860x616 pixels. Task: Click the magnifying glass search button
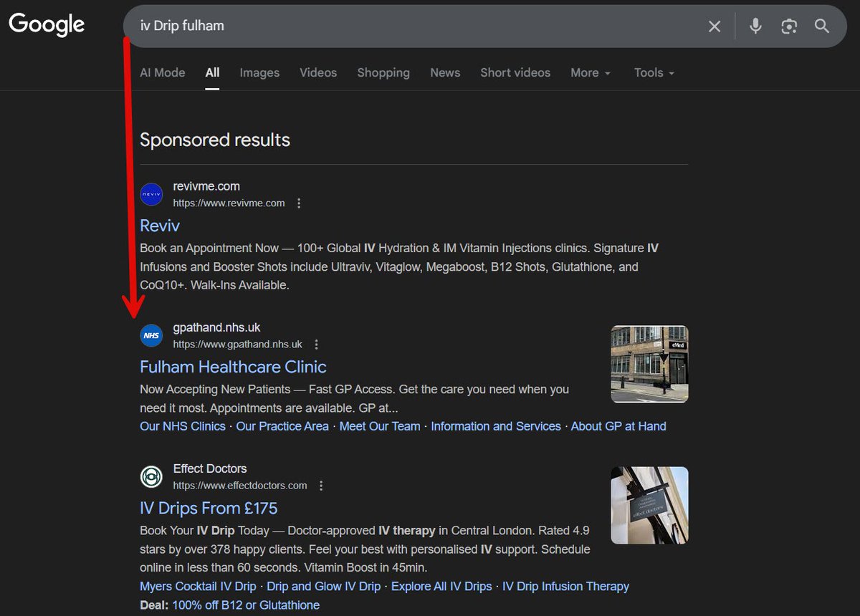[822, 27]
